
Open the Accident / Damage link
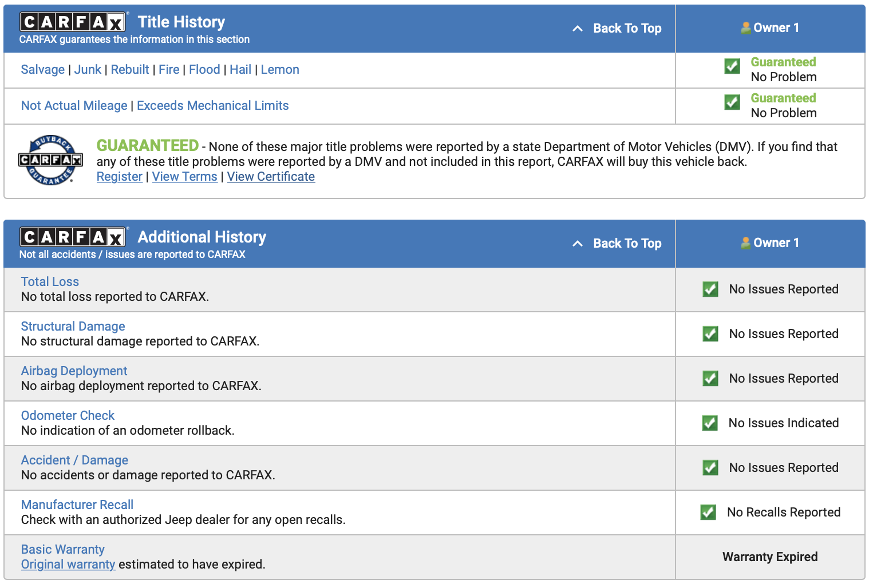click(x=74, y=460)
